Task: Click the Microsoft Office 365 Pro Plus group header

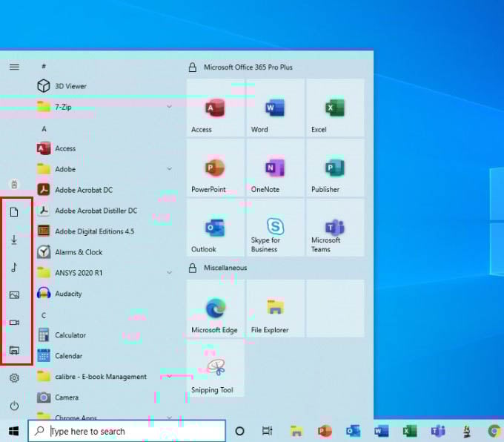Action: pos(248,67)
